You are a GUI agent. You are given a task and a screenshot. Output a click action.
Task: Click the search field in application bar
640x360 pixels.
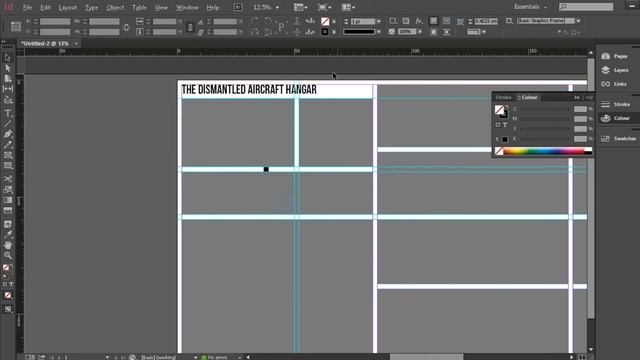586,7
